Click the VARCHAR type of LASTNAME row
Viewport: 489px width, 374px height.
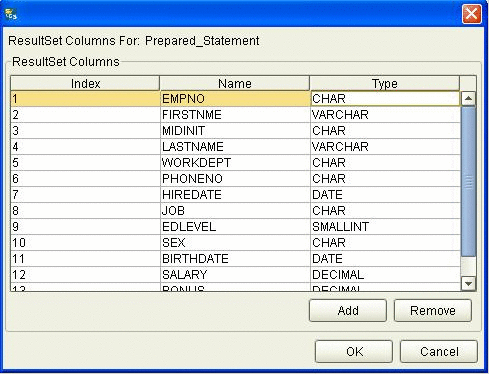385,147
